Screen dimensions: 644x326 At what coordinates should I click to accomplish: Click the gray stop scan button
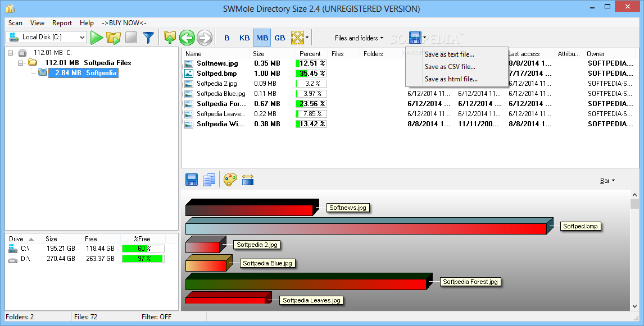pos(131,38)
